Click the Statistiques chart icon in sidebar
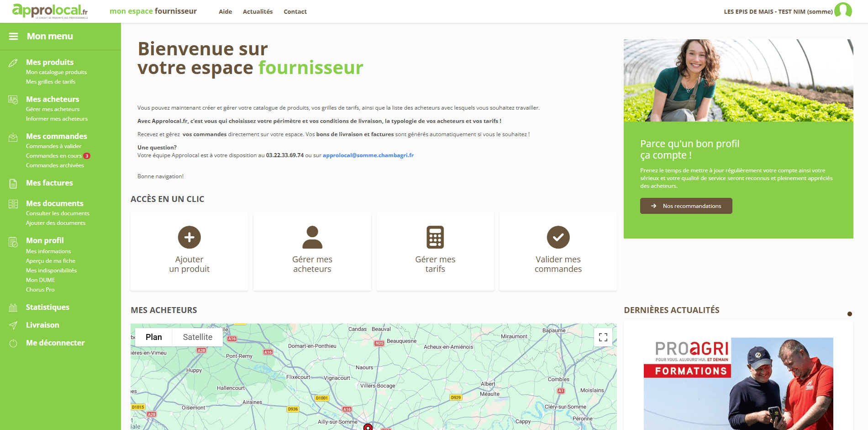Screen dimensions: 868x430 pos(13,308)
